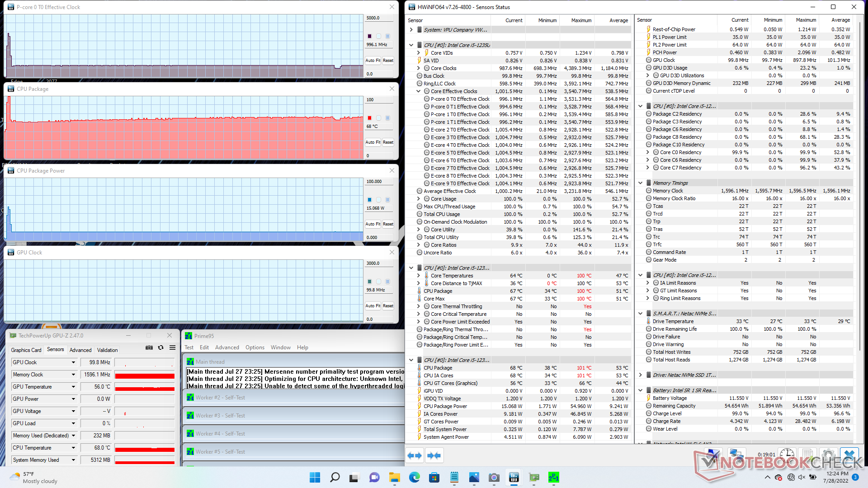This screenshot has width=868, height=488.
Task: Toggle rightmost box in GPU Clock graph window
Action: click(387, 282)
